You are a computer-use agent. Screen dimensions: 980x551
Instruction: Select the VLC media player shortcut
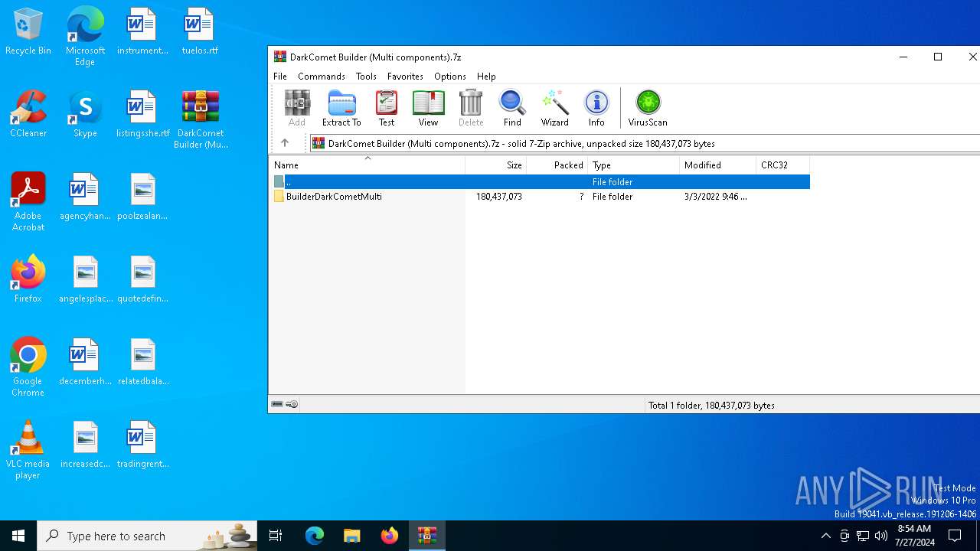(28, 450)
